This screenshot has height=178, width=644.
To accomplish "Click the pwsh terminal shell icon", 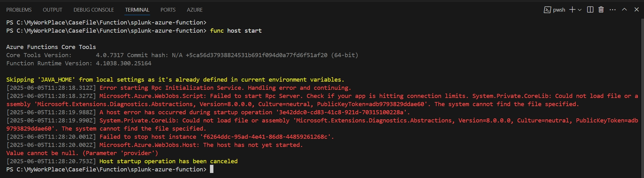I will 547,10.
